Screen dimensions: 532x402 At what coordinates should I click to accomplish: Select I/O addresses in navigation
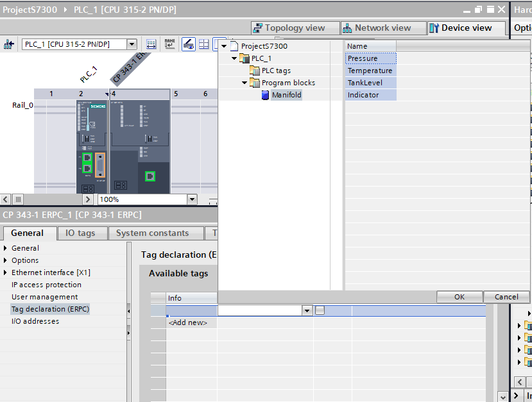coord(35,321)
